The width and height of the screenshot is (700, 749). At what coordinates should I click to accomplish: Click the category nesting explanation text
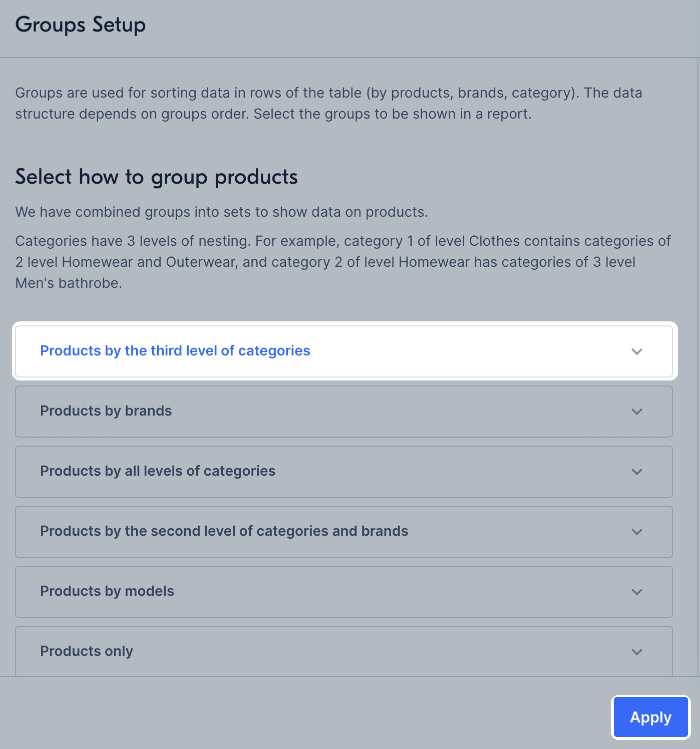[x=343, y=262]
